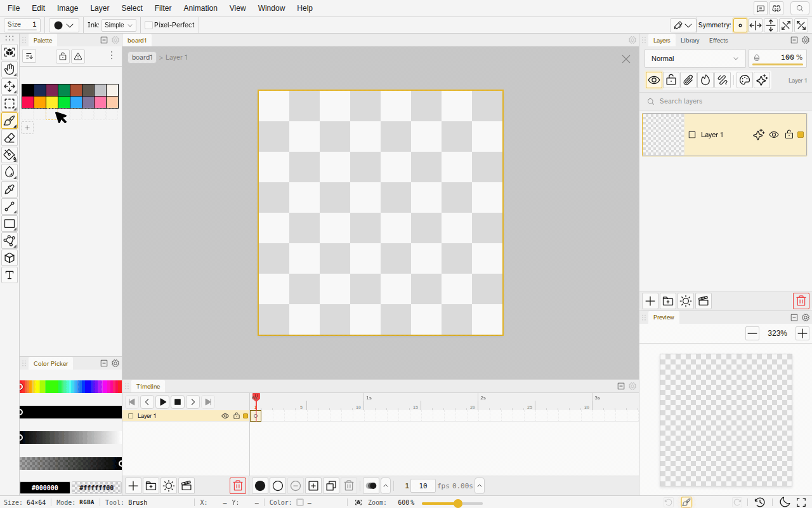This screenshot has height=508, width=812.
Task: Open palette sort dropdown icon
Action: 29,57
